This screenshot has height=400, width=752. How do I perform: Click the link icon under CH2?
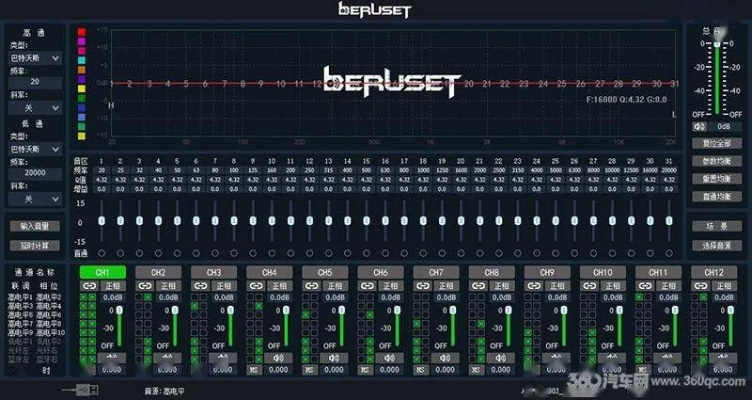[144, 286]
